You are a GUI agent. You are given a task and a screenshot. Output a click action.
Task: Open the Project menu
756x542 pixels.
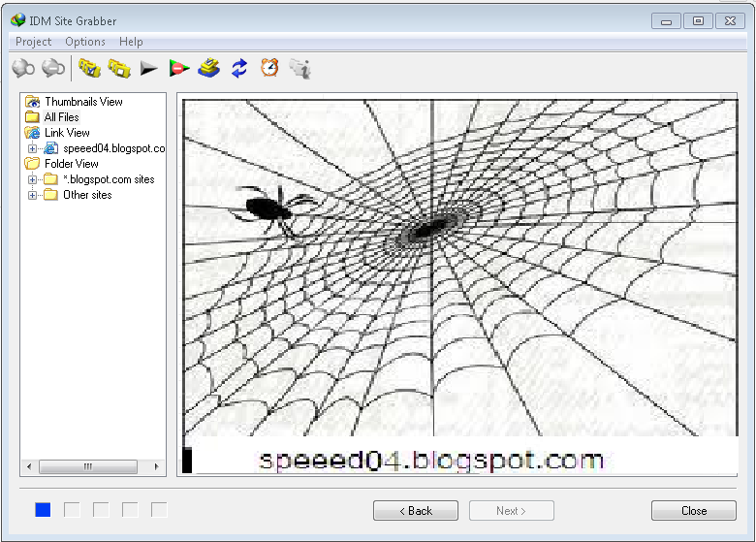(33, 42)
